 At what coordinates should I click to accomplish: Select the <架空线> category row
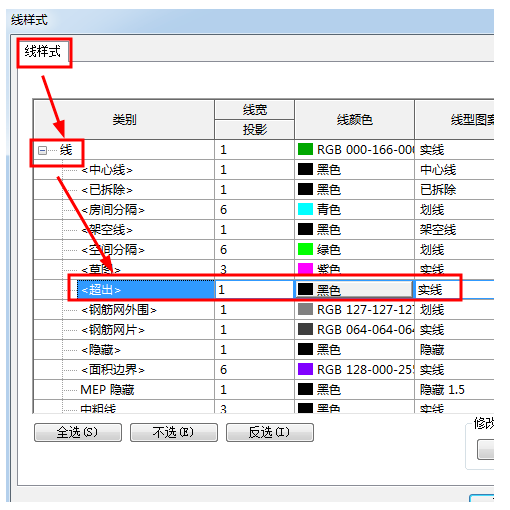coord(107,230)
